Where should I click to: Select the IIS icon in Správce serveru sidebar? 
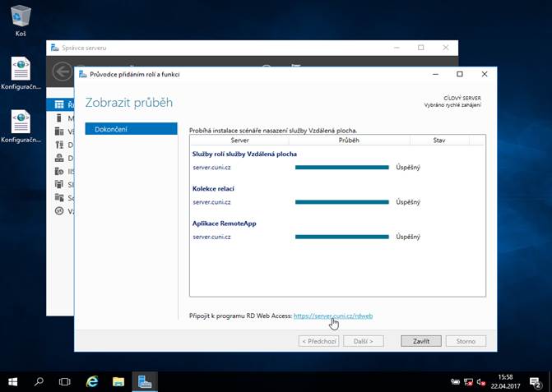[59, 171]
